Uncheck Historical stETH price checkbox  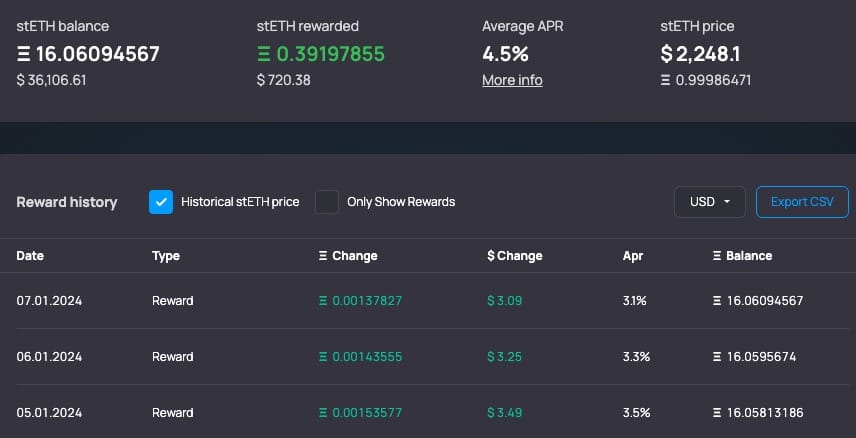tap(161, 202)
